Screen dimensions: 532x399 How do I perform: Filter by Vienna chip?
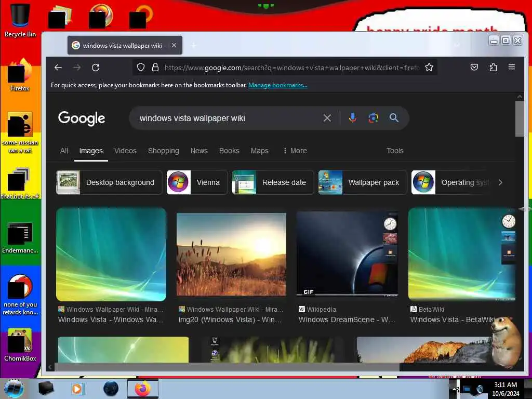tap(197, 182)
